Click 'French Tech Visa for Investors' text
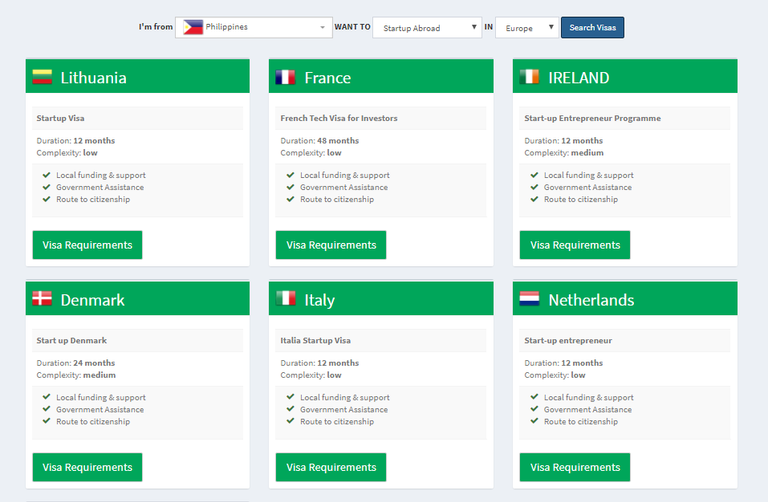 click(x=339, y=118)
